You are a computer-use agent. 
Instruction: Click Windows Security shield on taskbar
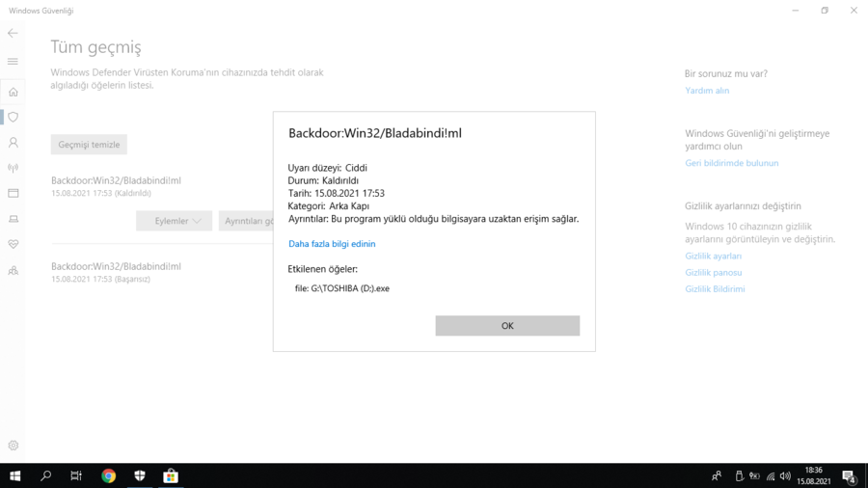(140, 475)
